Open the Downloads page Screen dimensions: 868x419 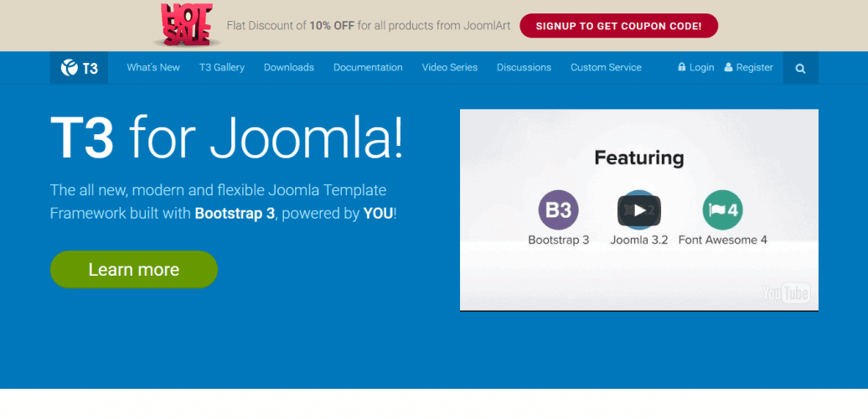(x=289, y=68)
